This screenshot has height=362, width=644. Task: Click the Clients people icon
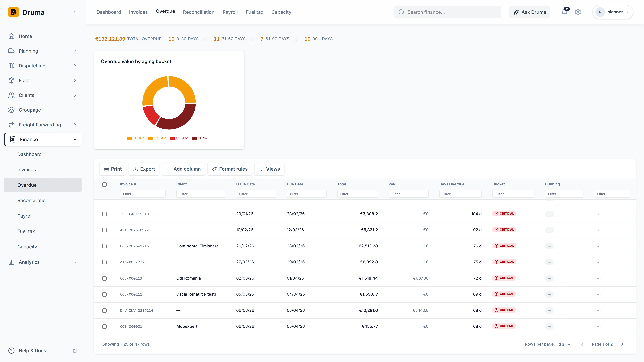11,95
